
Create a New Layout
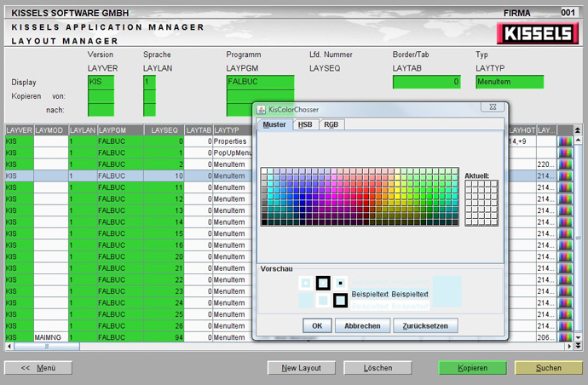coord(301,368)
